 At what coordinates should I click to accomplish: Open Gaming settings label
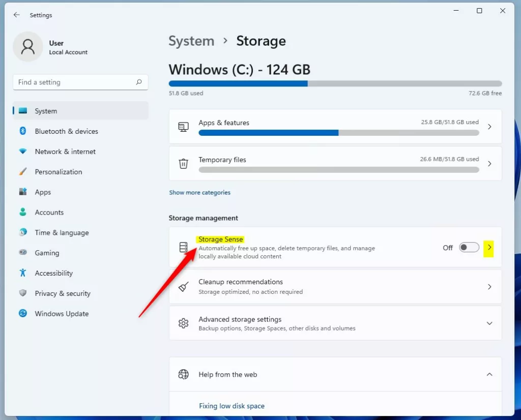(47, 253)
